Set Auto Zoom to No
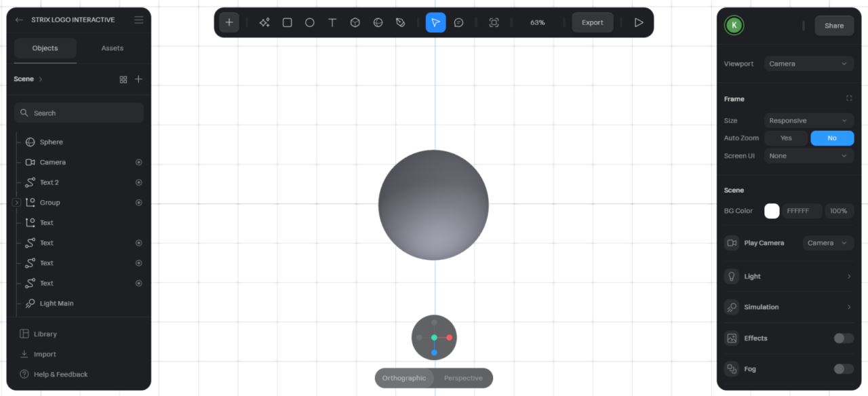The height and width of the screenshot is (396, 868). coord(832,138)
